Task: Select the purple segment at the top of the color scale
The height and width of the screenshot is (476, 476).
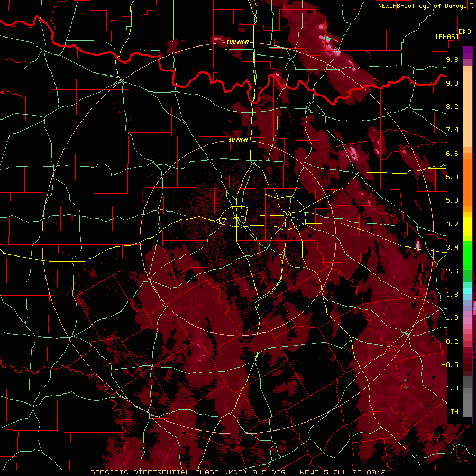Action: [x=467, y=53]
